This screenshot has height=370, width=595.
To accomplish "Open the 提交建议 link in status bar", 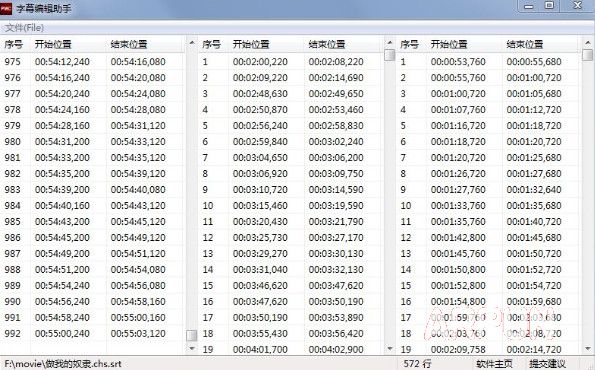I will click(547, 364).
